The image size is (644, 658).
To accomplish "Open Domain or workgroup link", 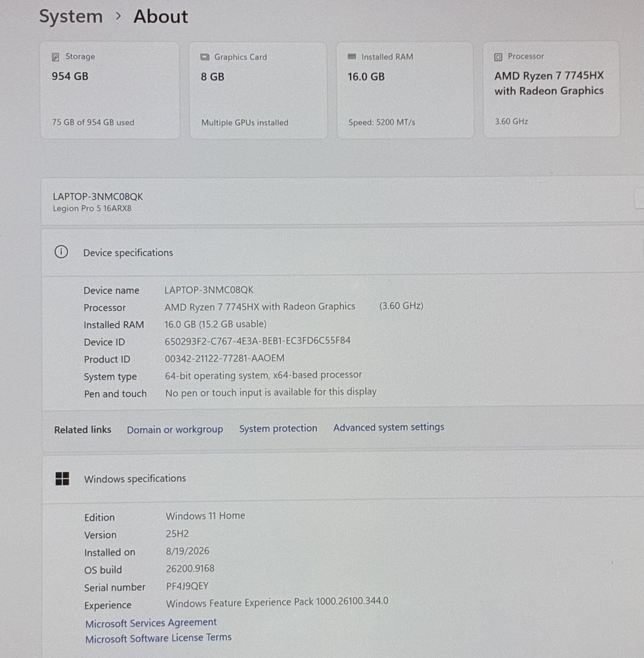I will [175, 429].
